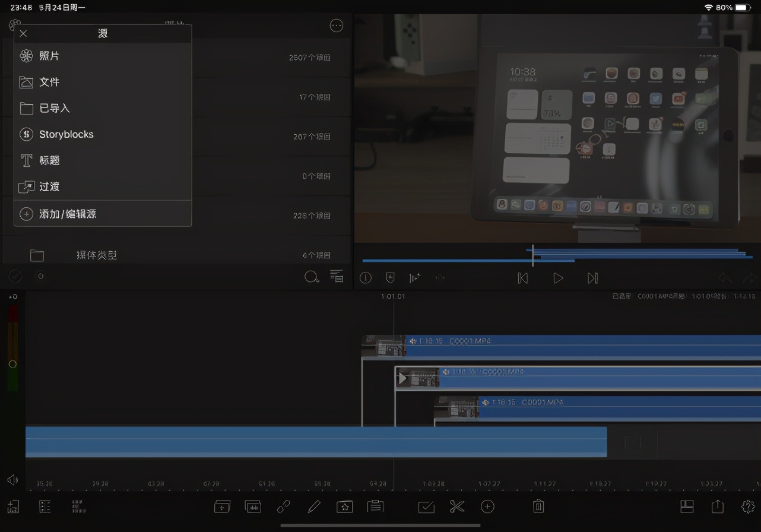Tap 添加/编辑源 to edit sources
The width and height of the screenshot is (761, 532).
(x=102, y=214)
